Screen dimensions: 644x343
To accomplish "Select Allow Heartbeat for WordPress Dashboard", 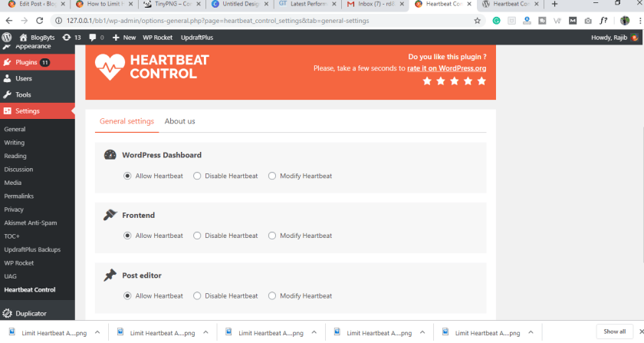I will click(x=127, y=176).
